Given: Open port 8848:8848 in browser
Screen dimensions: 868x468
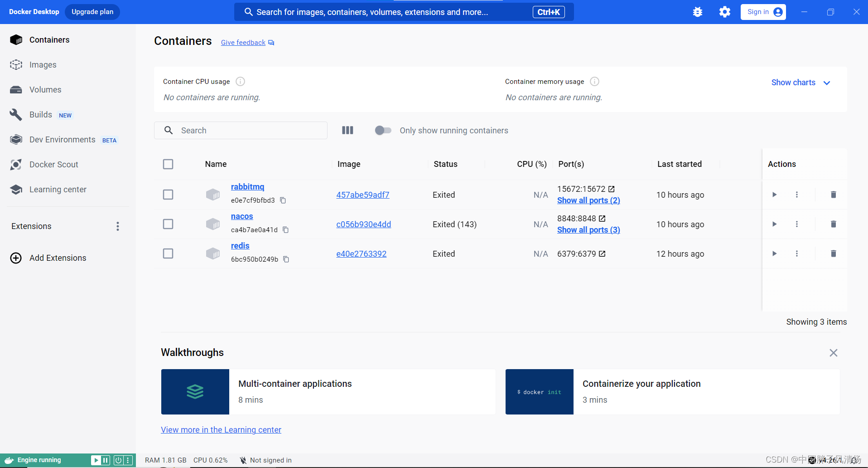Looking at the screenshot, I should pos(602,219).
